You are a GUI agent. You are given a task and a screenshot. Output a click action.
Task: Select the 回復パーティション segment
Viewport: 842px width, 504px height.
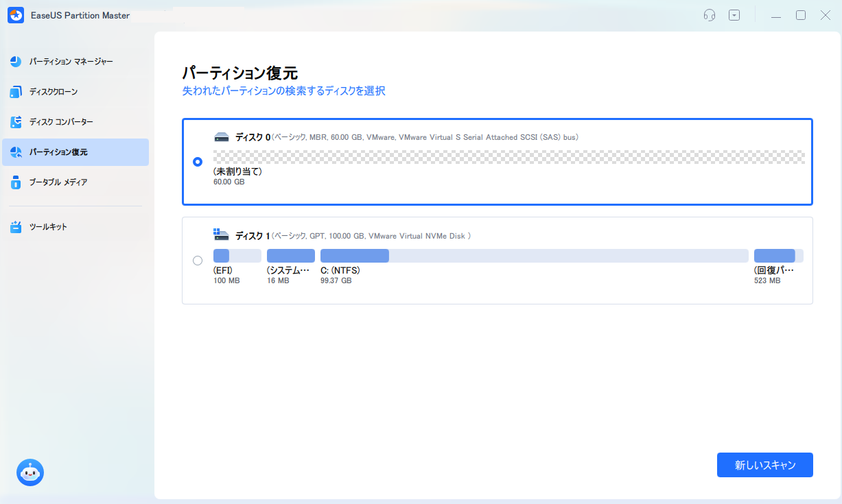(x=778, y=255)
